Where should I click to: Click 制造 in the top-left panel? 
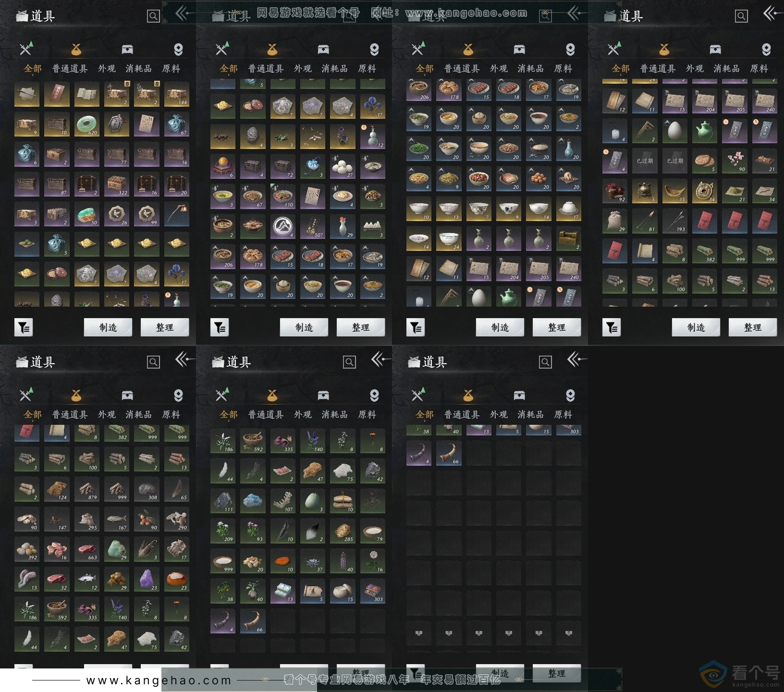point(108,327)
